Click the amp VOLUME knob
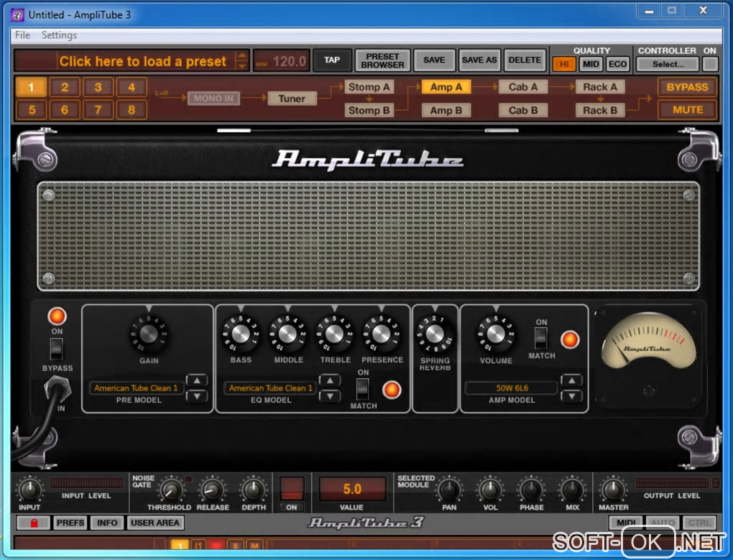Viewport: 733px width, 560px height. tap(496, 334)
